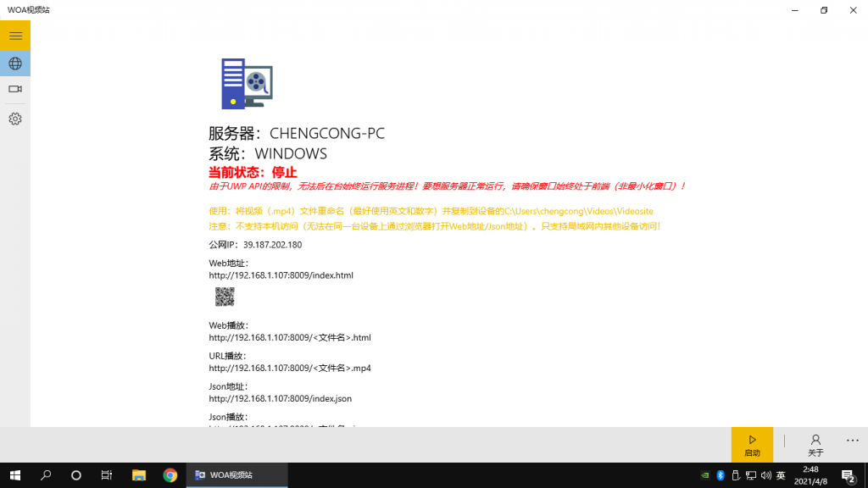868x488 pixels.
Task: Open the hamburger navigation menu
Action: [15, 36]
